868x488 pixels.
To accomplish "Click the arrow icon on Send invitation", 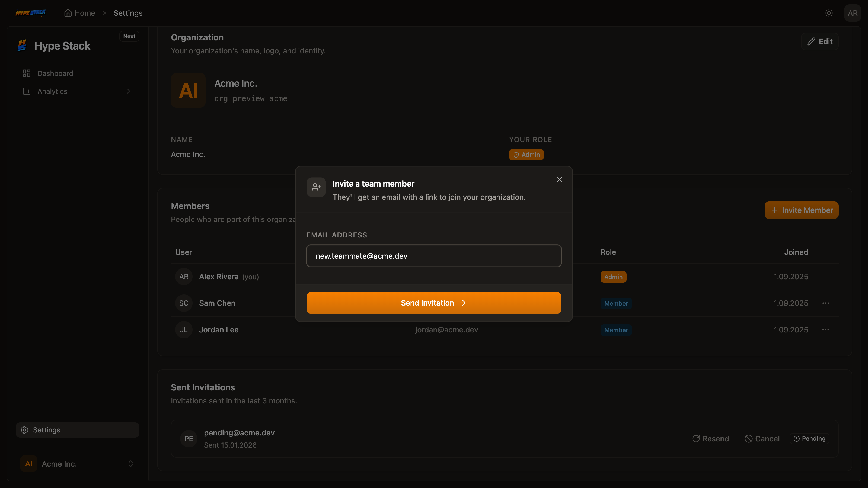I will pos(463,303).
